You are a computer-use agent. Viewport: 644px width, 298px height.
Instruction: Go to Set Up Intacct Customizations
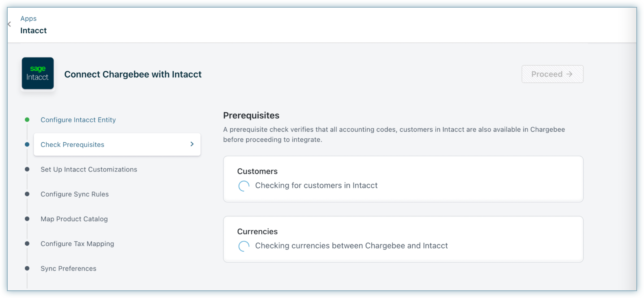88,169
